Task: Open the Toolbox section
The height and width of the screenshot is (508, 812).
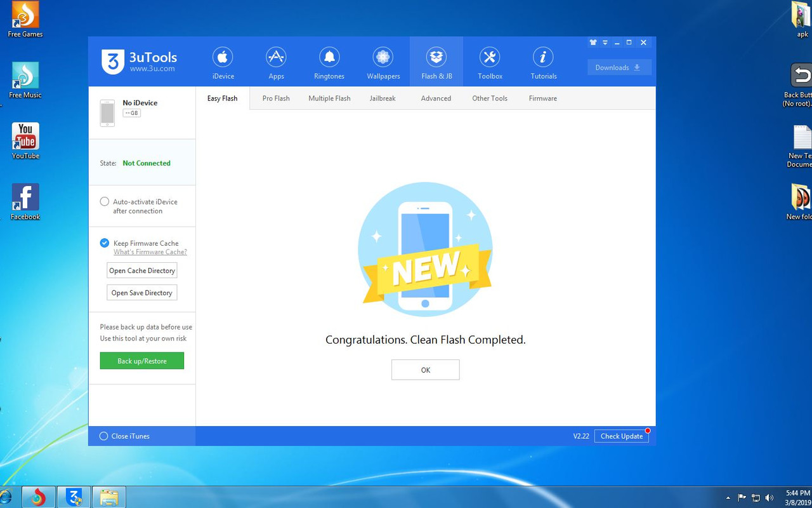Action: [x=490, y=62]
